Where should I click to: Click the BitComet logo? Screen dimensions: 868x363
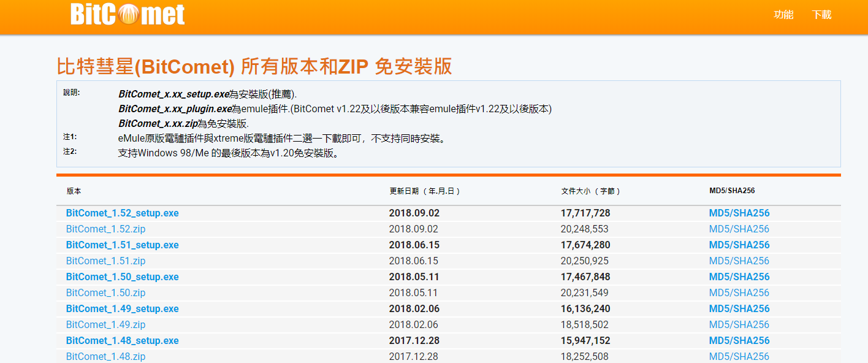tap(128, 14)
